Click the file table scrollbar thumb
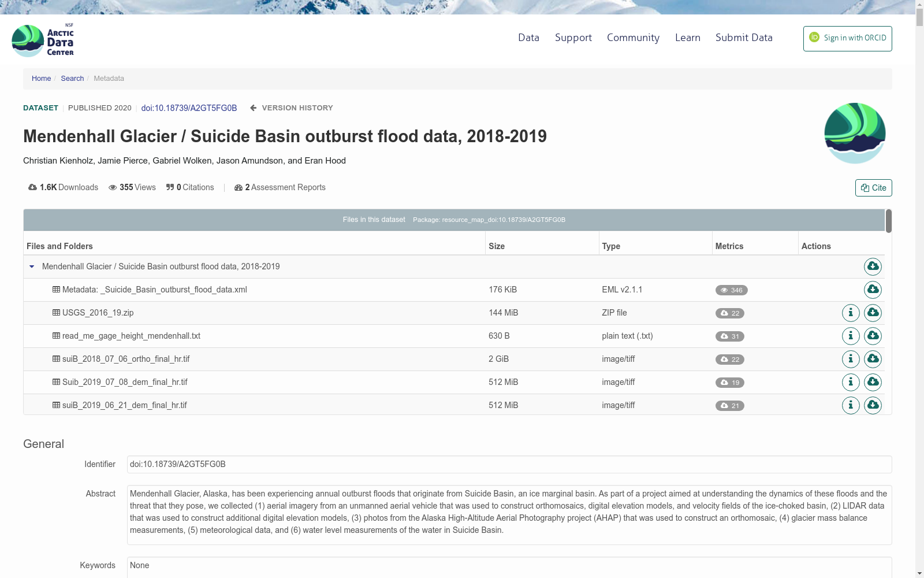This screenshot has width=924, height=578. (x=888, y=221)
